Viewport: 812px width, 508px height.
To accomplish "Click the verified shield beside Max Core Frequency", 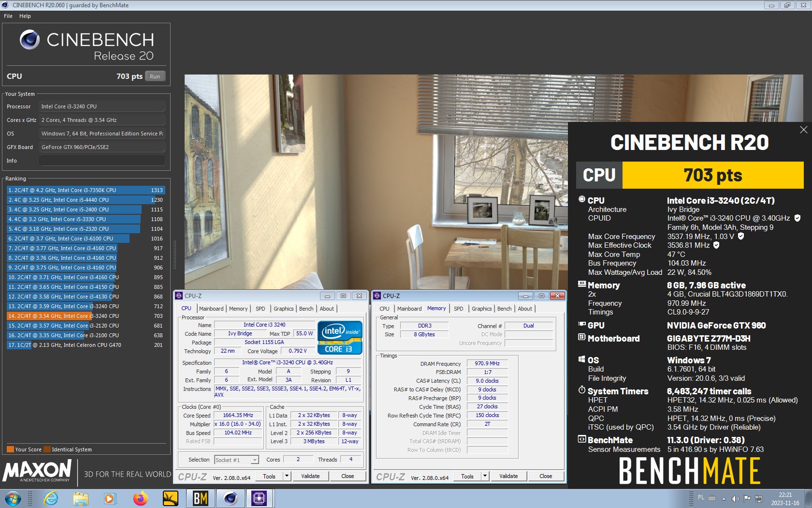I will (x=741, y=236).
